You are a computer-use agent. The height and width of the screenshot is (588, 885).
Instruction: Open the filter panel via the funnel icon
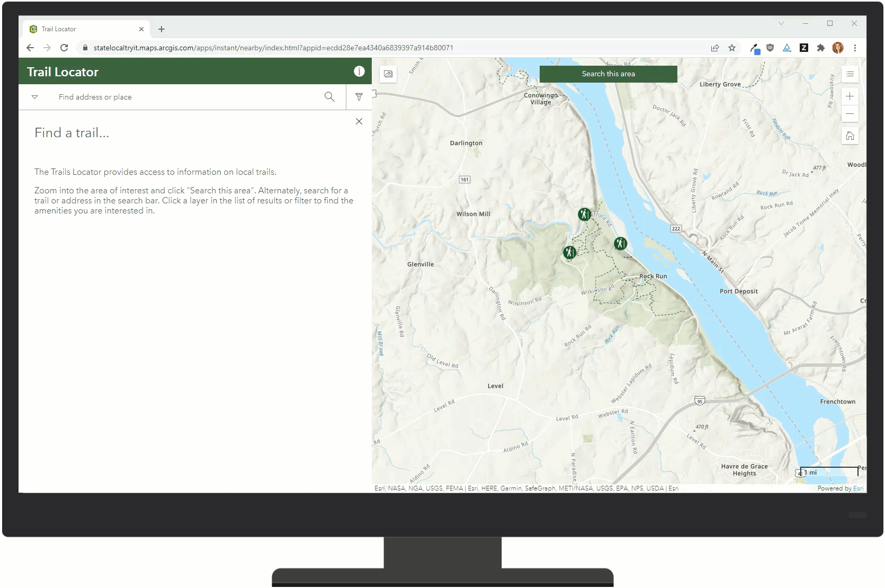click(359, 97)
